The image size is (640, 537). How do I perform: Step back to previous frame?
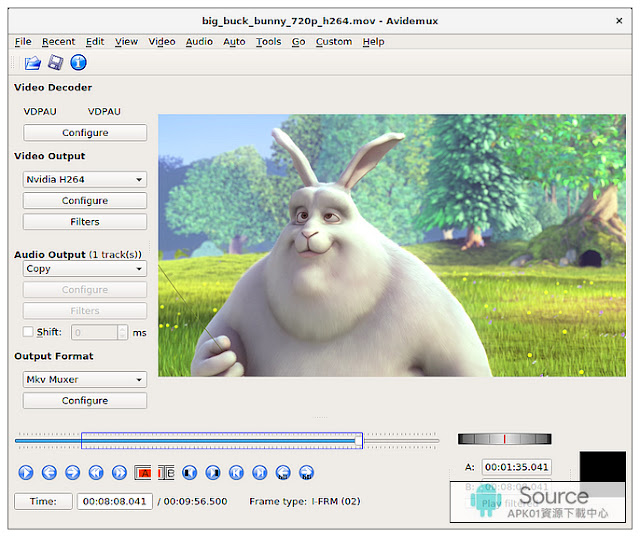click(x=49, y=473)
